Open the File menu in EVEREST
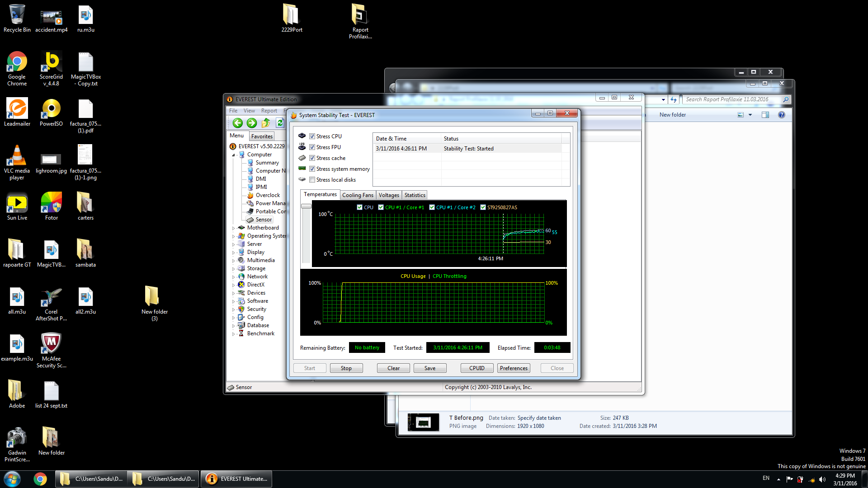Viewport: 868px width, 488px height. coord(233,111)
